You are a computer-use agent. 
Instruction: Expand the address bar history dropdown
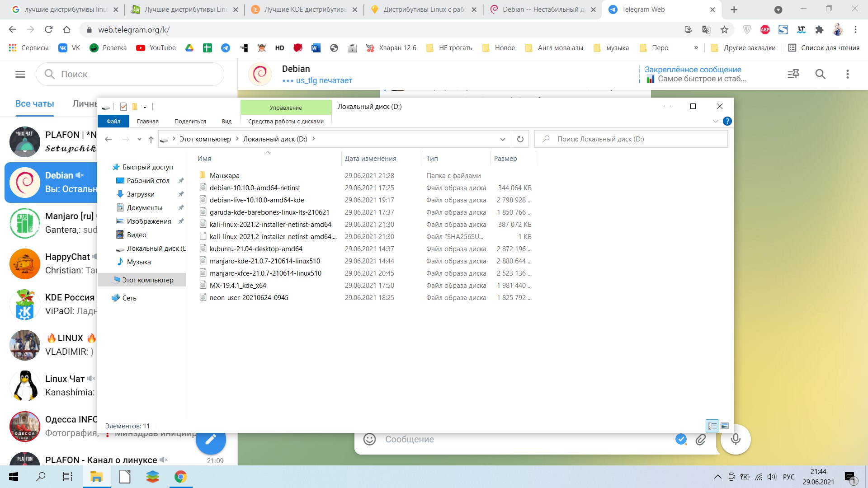(502, 139)
